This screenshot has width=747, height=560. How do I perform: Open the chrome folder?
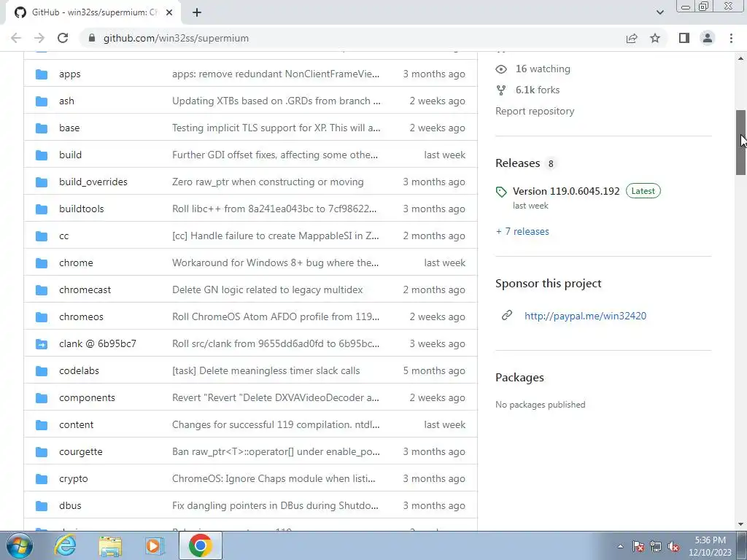[76, 262]
